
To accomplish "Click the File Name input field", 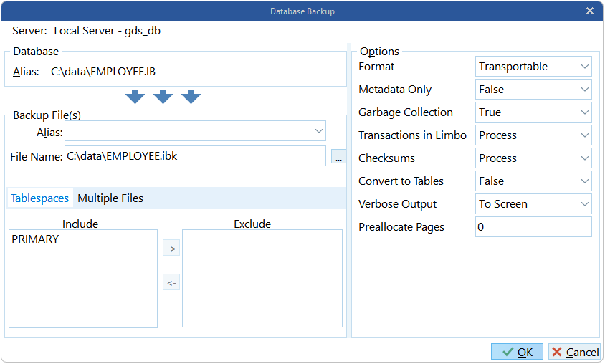I will pyautogui.click(x=195, y=155).
